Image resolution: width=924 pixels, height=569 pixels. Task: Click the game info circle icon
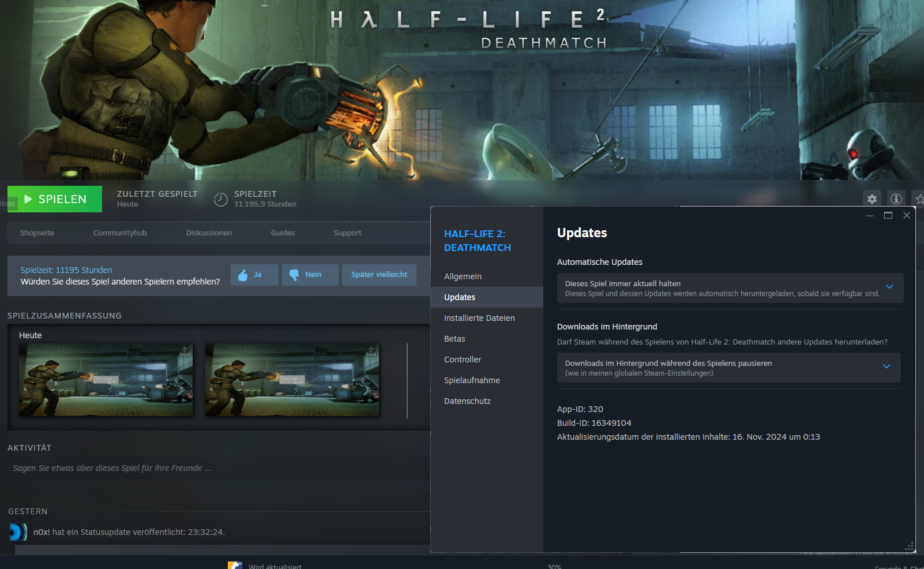pos(896,199)
